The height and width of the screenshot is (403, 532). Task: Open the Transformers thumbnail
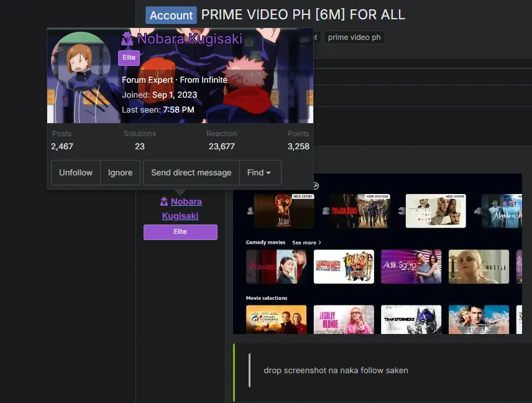pos(411,320)
